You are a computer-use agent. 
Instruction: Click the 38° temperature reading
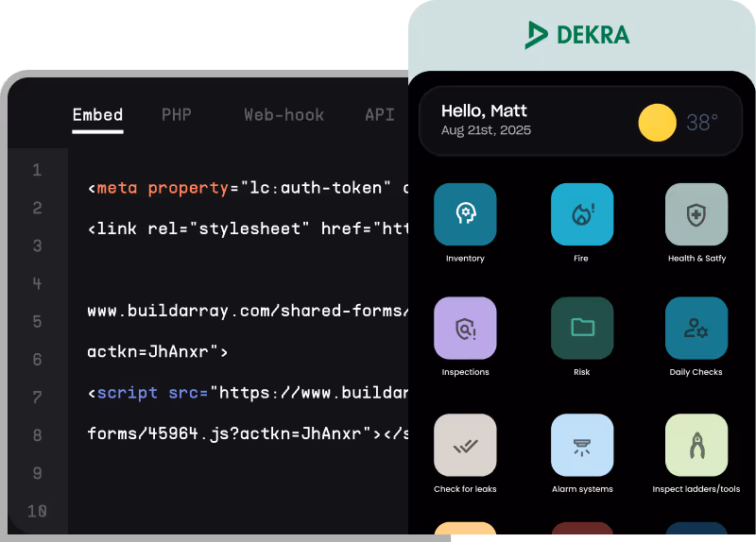click(x=702, y=123)
